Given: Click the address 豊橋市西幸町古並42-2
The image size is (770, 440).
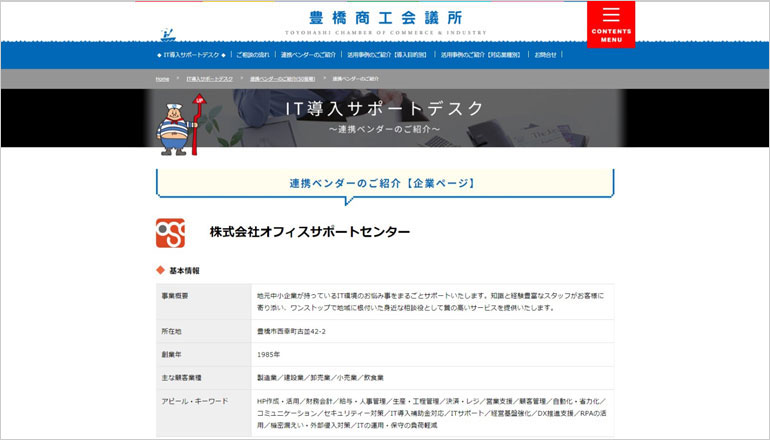Looking at the screenshot, I should coord(291,331).
